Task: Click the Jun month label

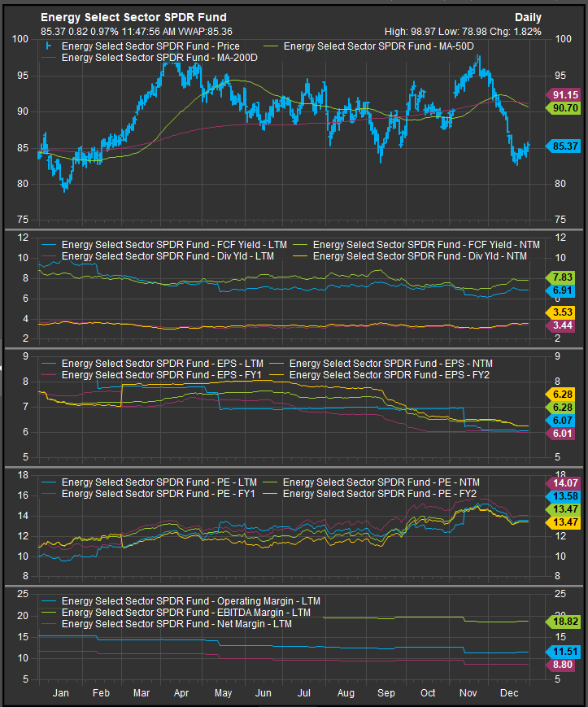Action: pyautogui.click(x=264, y=693)
